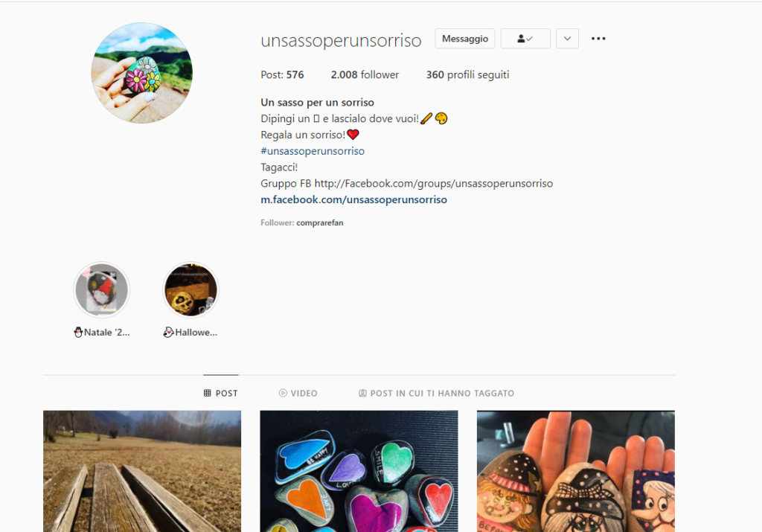This screenshot has width=762, height=532.
Task: Click the Messaggio button
Action: 465,39
